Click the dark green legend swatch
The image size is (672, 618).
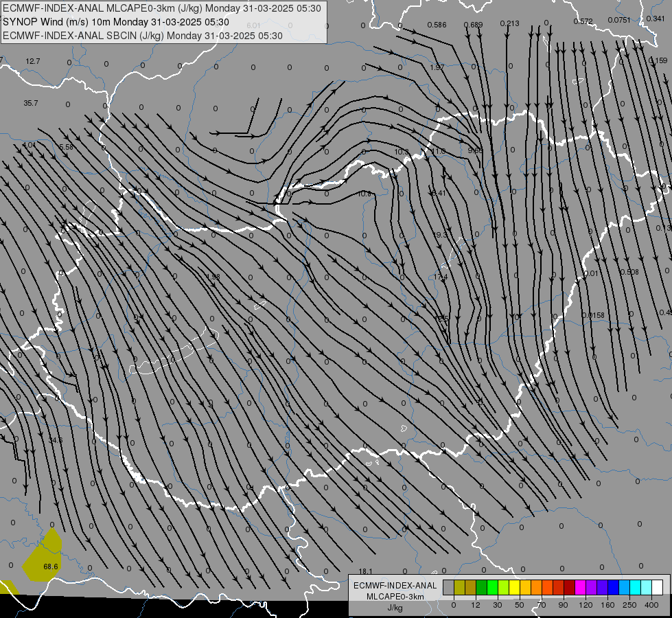tap(482, 588)
